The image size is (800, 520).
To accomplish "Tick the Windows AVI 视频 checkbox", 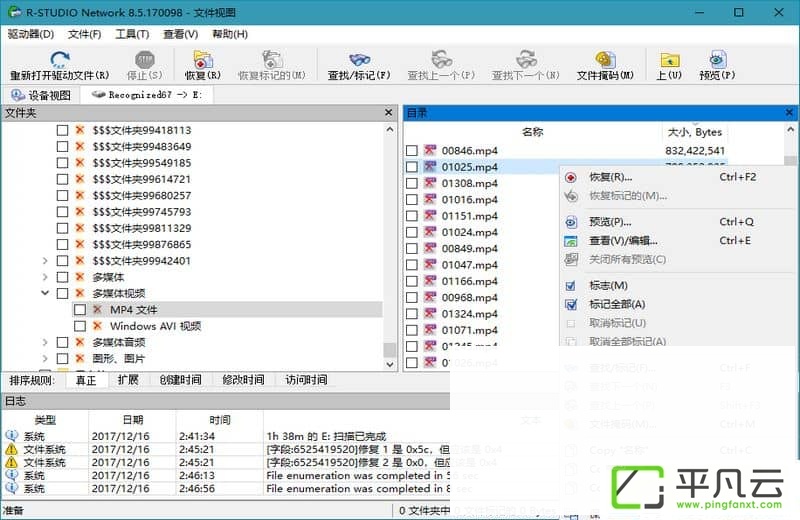I will (x=80, y=326).
